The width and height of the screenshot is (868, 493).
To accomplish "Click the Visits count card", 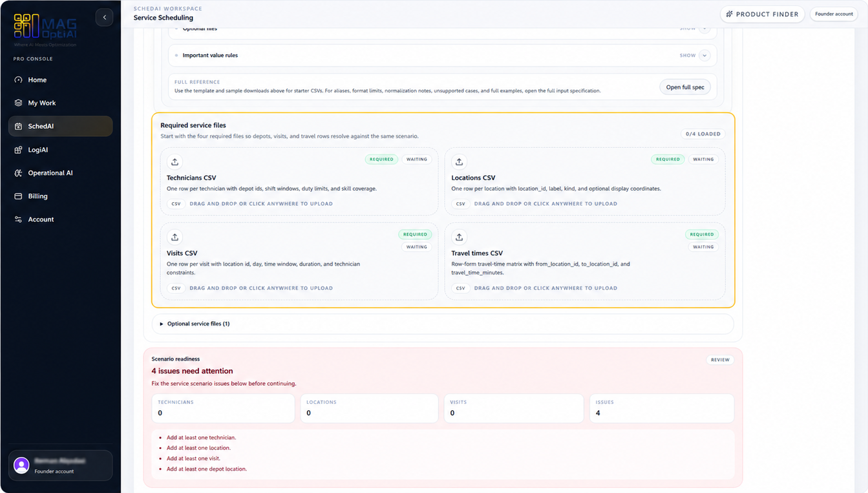I will click(514, 408).
